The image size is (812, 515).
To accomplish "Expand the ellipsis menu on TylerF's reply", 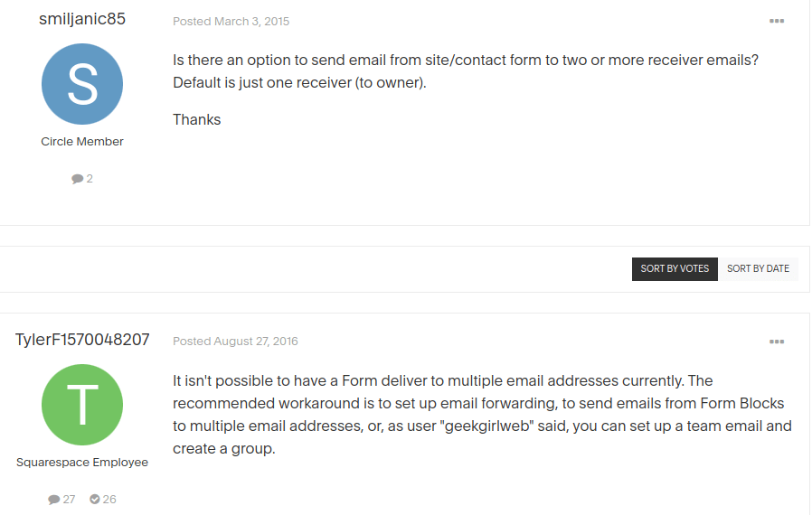I will pyautogui.click(x=776, y=342).
